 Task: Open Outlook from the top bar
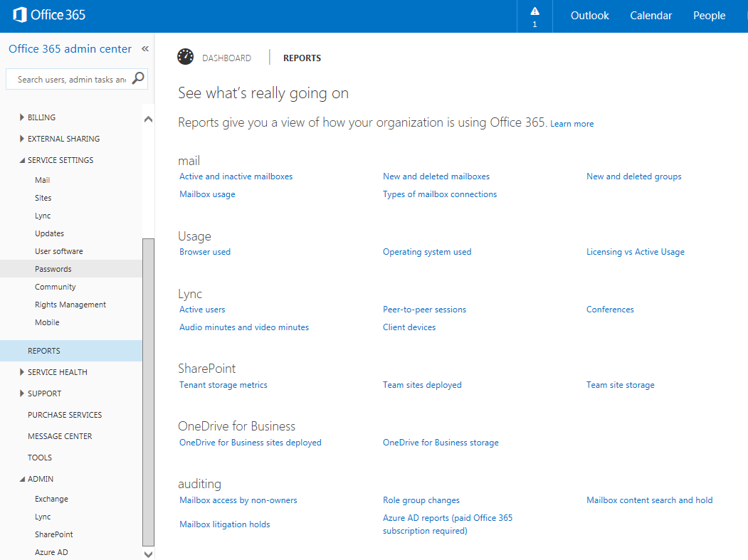tap(589, 16)
